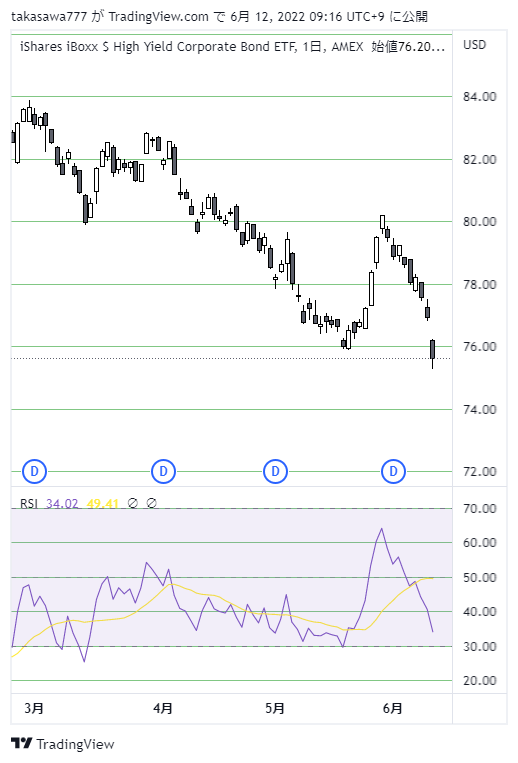Image resolution: width=518 pixels, height=763 pixels.
Task: Click the 40.00 RSI scale label
Action: (x=480, y=612)
